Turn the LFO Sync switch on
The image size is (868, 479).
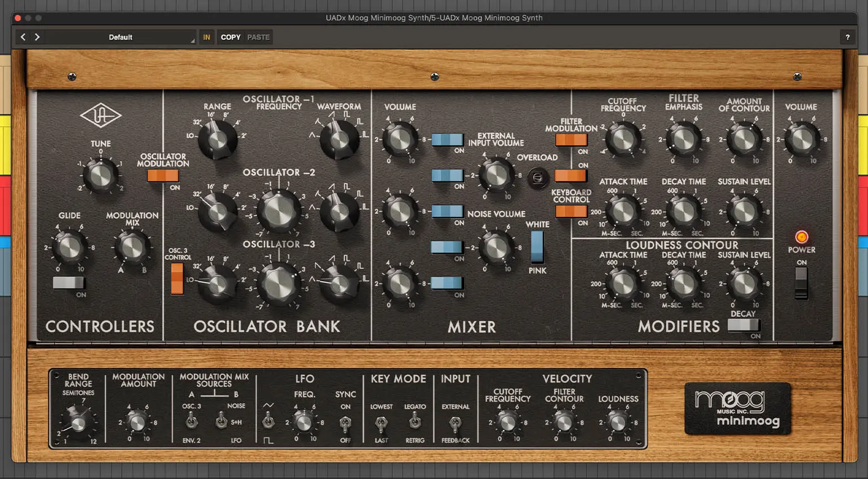346,422
